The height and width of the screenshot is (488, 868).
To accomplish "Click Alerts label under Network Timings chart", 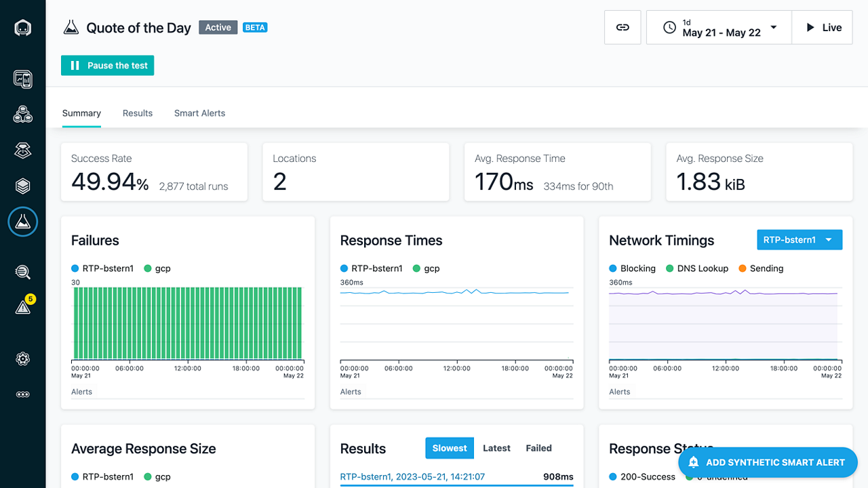I will pos(620,392).
